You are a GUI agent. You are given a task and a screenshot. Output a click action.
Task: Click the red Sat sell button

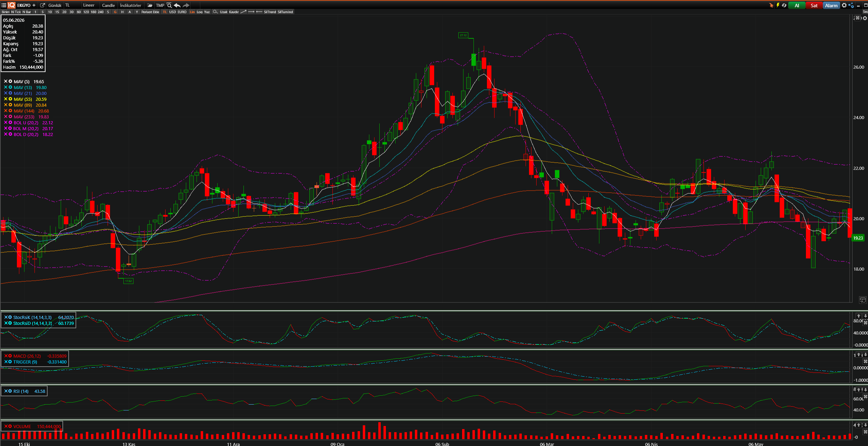coord(814,5)
